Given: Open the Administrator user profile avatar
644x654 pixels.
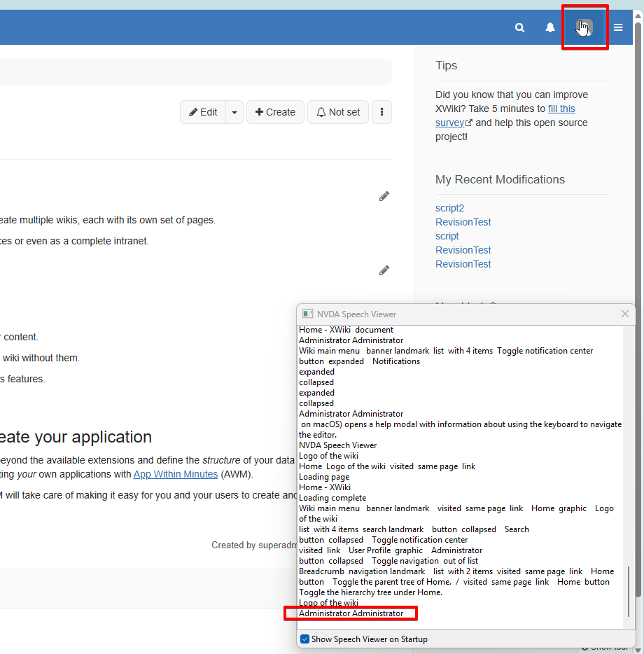Looking at the screenshot, I should [584, 27].
